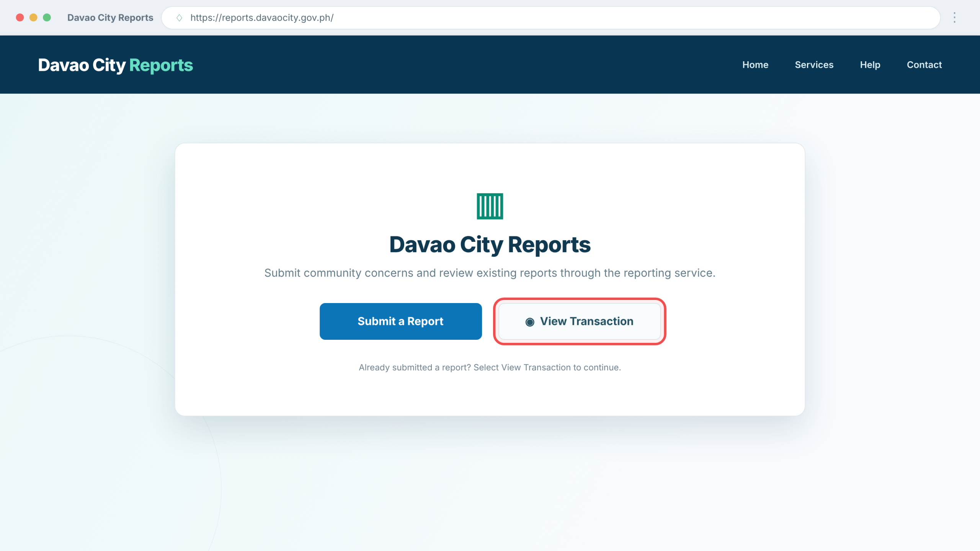The height and width of the screenshot is (551, 980).
Task: Click the Submit a Report button
Action: [x=400, y=321]
